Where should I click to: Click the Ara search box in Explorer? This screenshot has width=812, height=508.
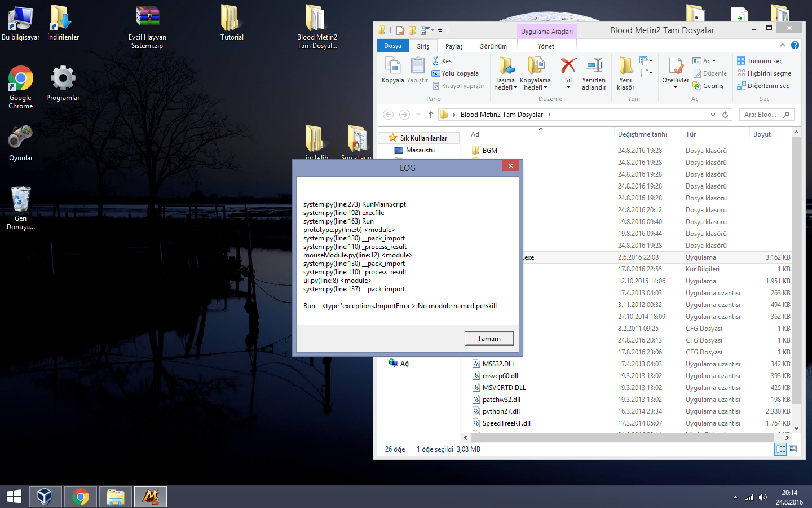coord(766,115)
